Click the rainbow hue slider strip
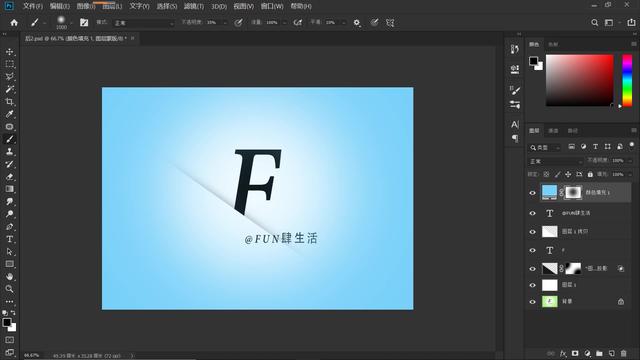This screenshot has width=640, height=360. (627, 80)
